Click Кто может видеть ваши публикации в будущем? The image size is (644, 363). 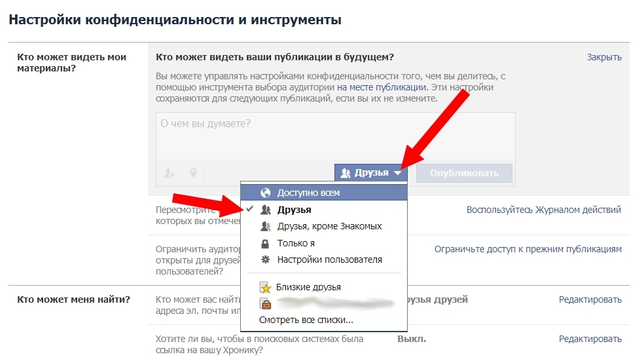pyautogui.click(x=274, y=57)
